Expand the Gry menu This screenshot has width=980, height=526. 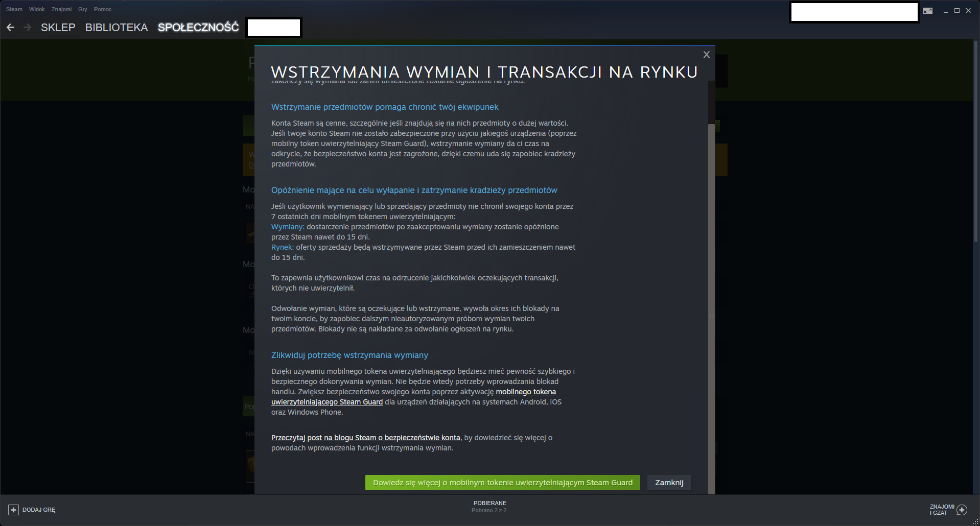coord(83,9)
